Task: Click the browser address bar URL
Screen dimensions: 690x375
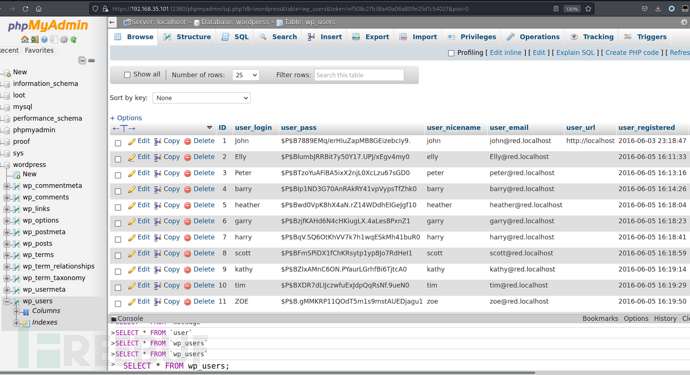Action: click(290, 8)
